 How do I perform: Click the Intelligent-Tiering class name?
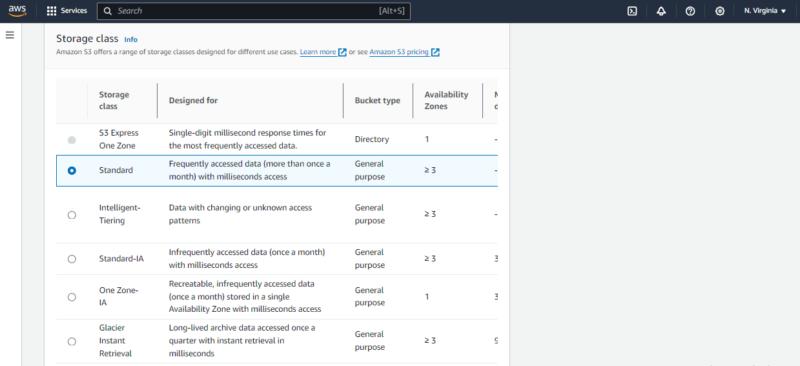119,214
